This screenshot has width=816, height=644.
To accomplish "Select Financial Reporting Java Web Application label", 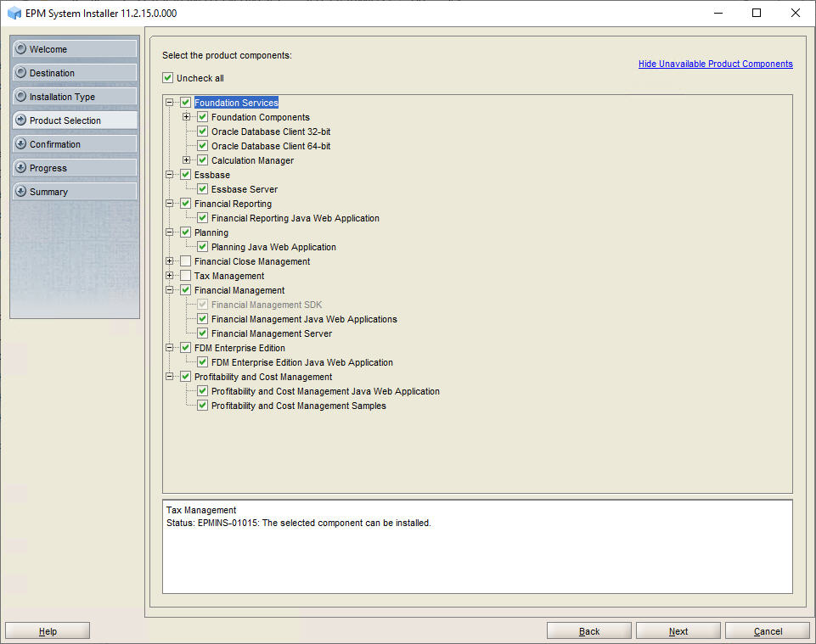I will pyautogui.click(x=295, y=218).
